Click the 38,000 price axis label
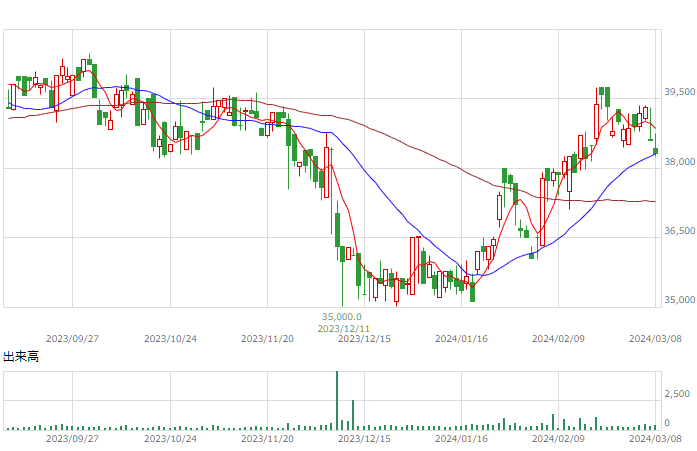The width and height of the screenshot is (697, 451). (680, 162)
